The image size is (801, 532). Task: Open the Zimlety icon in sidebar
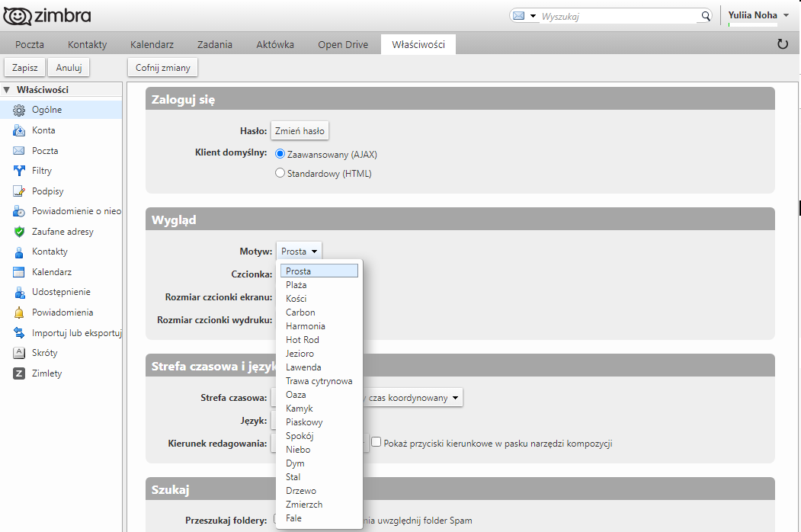point(19,373)
